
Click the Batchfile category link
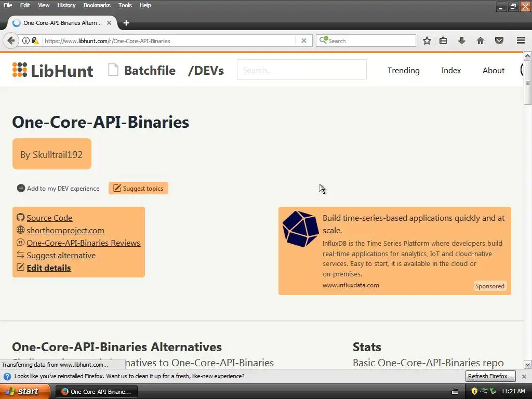150,70
